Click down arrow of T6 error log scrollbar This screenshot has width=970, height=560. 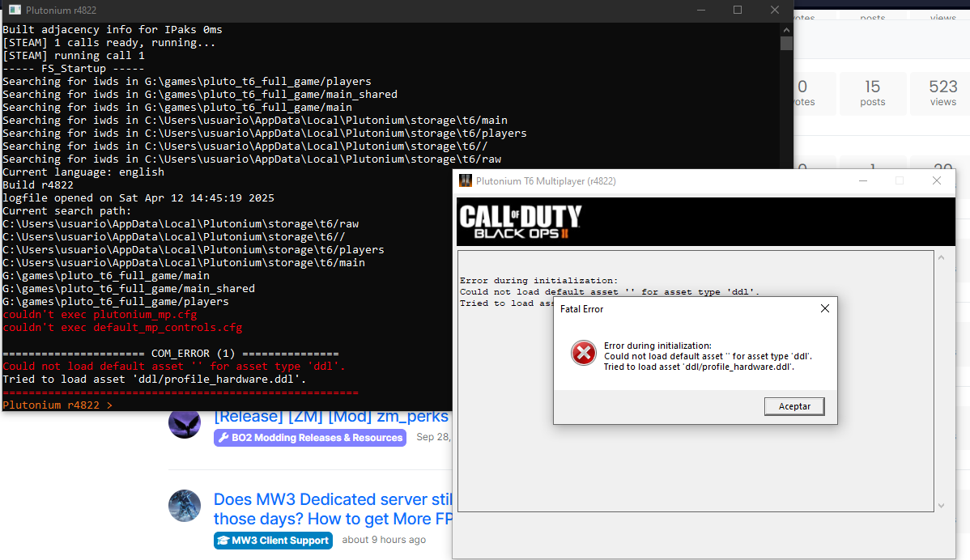tap(941, 506)
